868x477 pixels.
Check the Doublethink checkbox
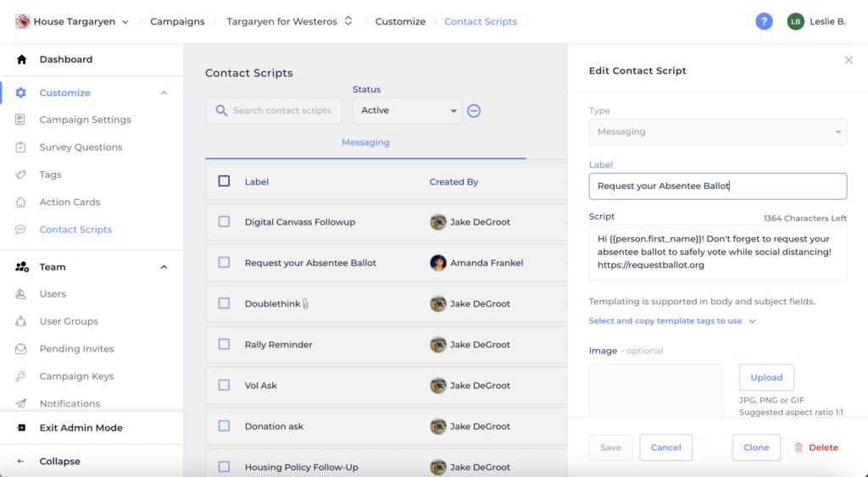224,303
